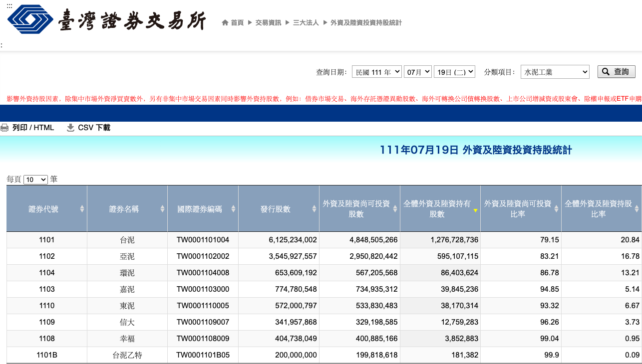
Task: Sort by 發行股數 column arrows
Action: [x=314, y=209]
